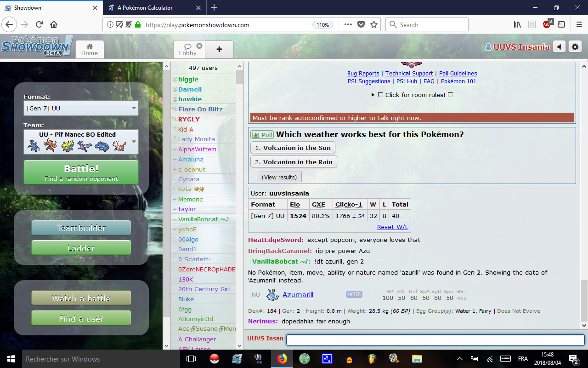Open the Bug Reports link
The width and height of the screenshot is (588, 368).
(363, 74)
